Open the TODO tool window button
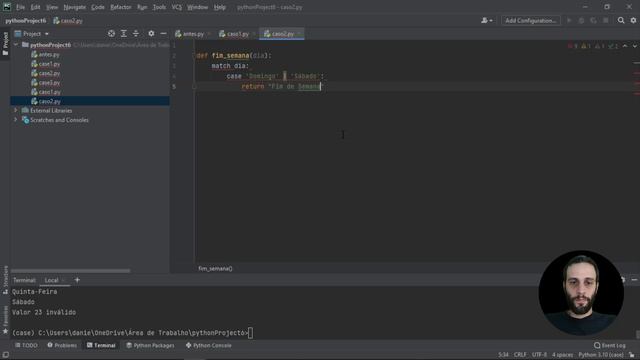The height and width of the screenshot is (360, 640). [x=26, y=345]
